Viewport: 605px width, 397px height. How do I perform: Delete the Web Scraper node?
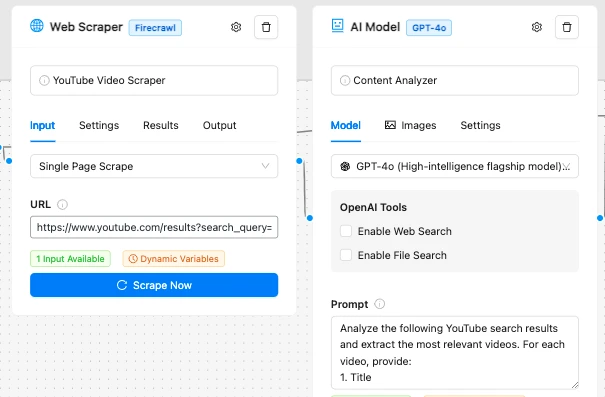[x=266, y=27]
